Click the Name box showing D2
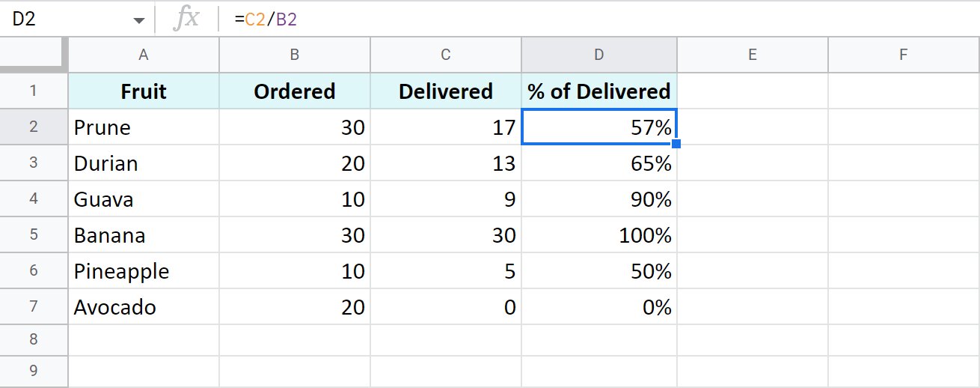980x388 pixels. point(67,19)
